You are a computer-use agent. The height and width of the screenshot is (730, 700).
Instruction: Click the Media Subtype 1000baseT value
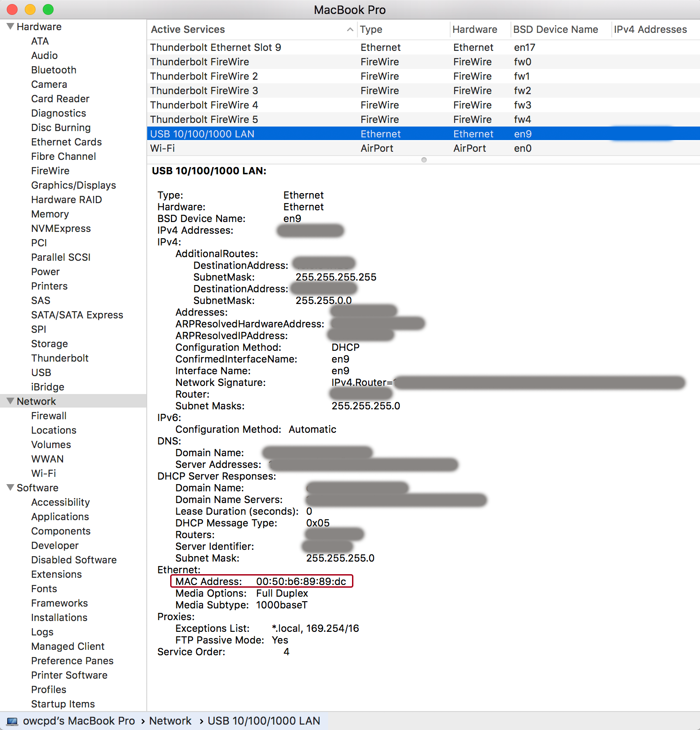point(282,605)
